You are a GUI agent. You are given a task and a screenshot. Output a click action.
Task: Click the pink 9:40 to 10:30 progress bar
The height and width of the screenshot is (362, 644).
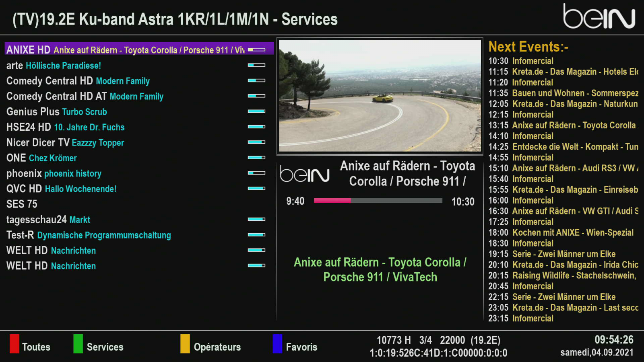pos(378,201)
